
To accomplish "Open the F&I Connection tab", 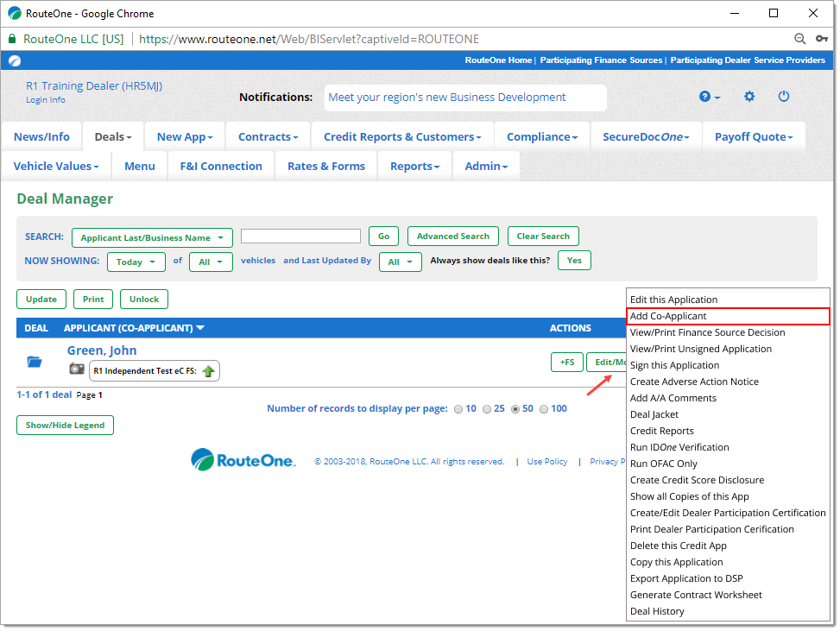I will click(x=221, y=166).
